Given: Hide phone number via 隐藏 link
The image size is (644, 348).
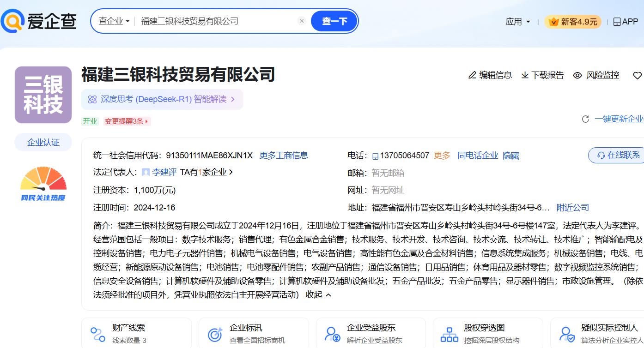Looking at the screenshot, I should point(510,156).
